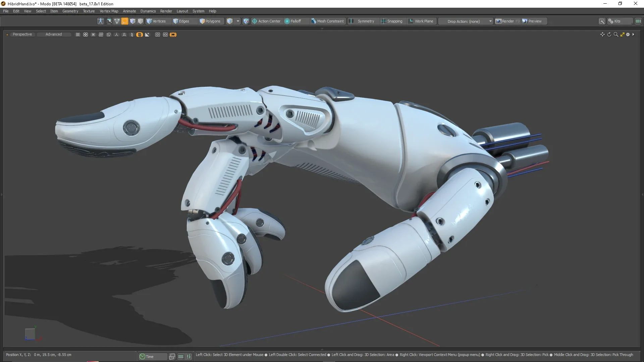Open the Perspective view type dropdown

tap(22, 35)
